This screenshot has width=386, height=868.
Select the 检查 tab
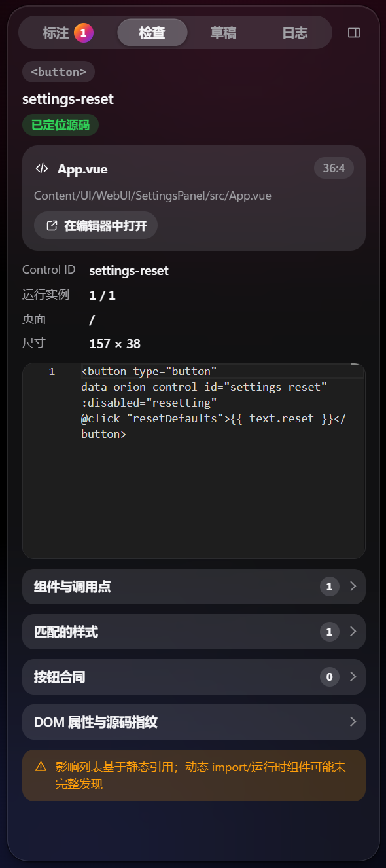(x=152, y=33)
